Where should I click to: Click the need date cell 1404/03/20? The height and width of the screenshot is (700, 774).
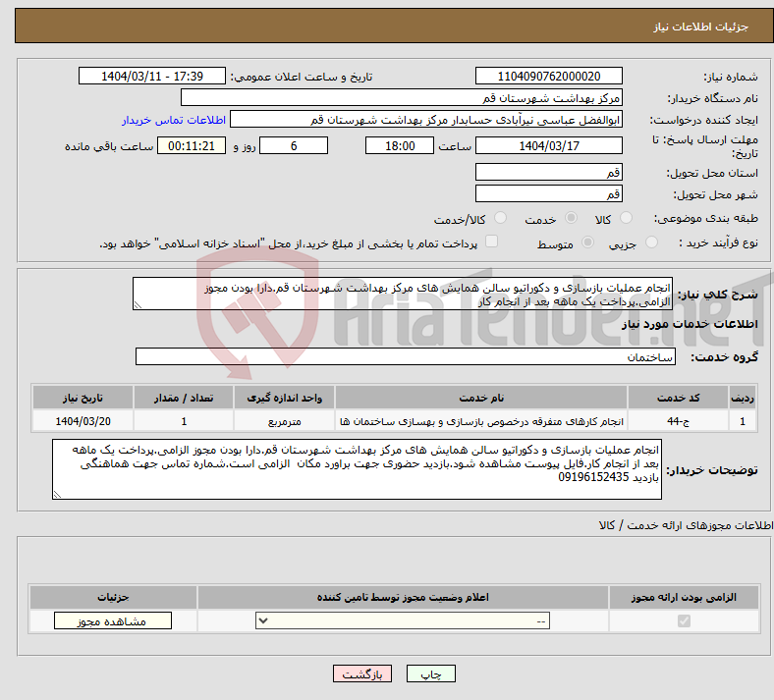[83, 421]
